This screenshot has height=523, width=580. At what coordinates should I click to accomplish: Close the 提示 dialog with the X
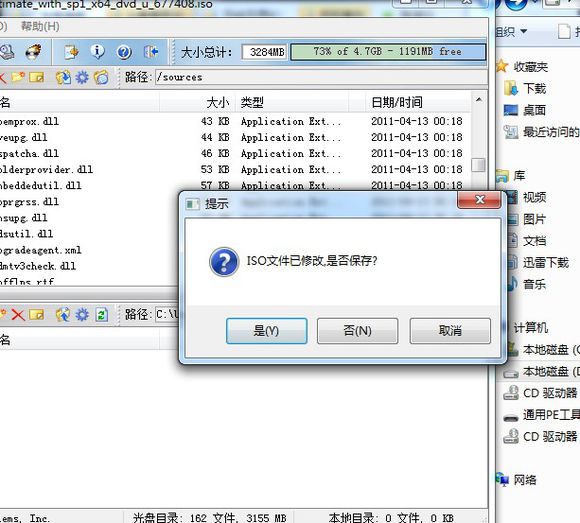[479, 200]
